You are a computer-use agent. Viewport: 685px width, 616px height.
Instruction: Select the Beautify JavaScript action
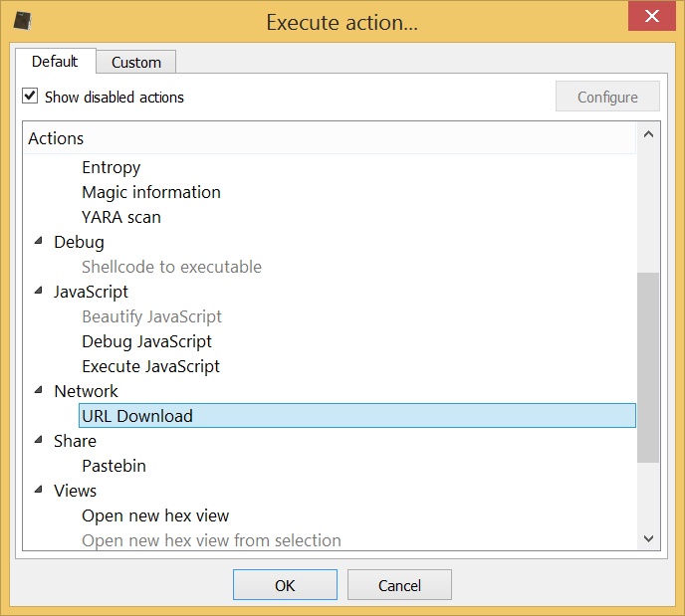coord(151,316)
